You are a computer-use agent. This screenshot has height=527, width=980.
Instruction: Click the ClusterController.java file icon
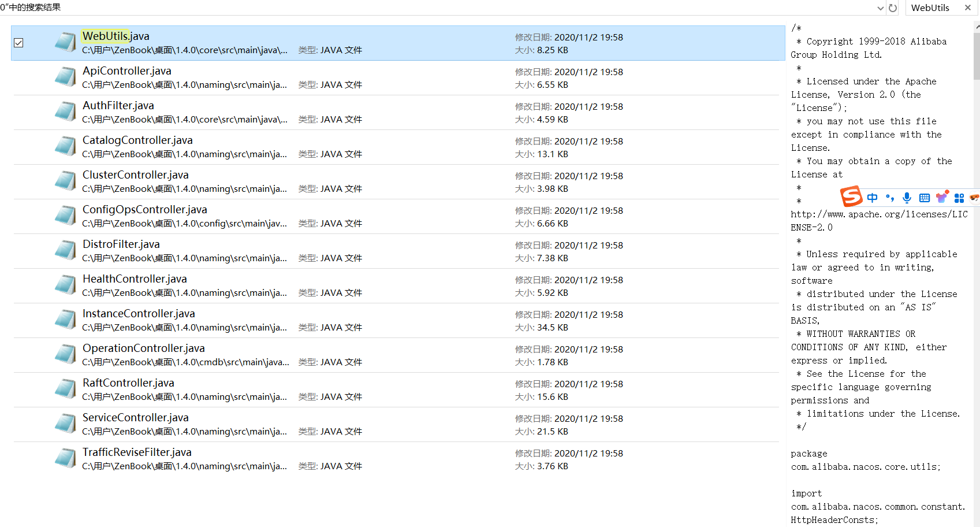(65, 181)
